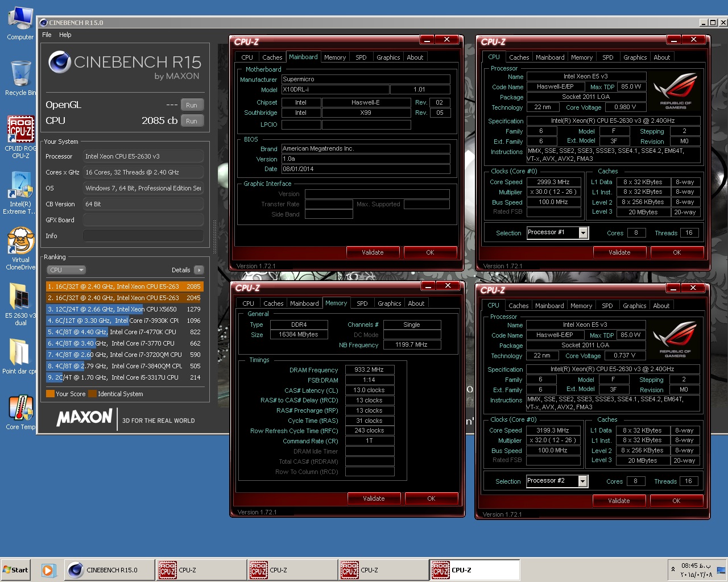Switch to CINEBENCH R15.0 taskbar item
728x582 pixels.
click(x=108, y=570)
